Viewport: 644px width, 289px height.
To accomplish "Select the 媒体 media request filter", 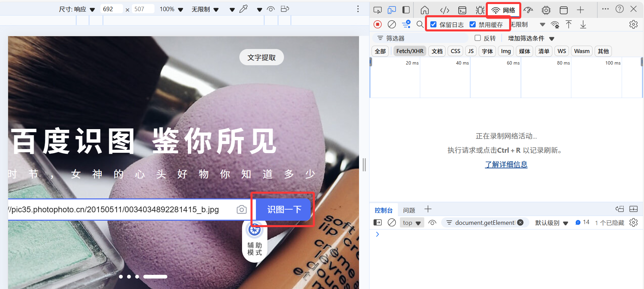I will [x=525, y=51].
